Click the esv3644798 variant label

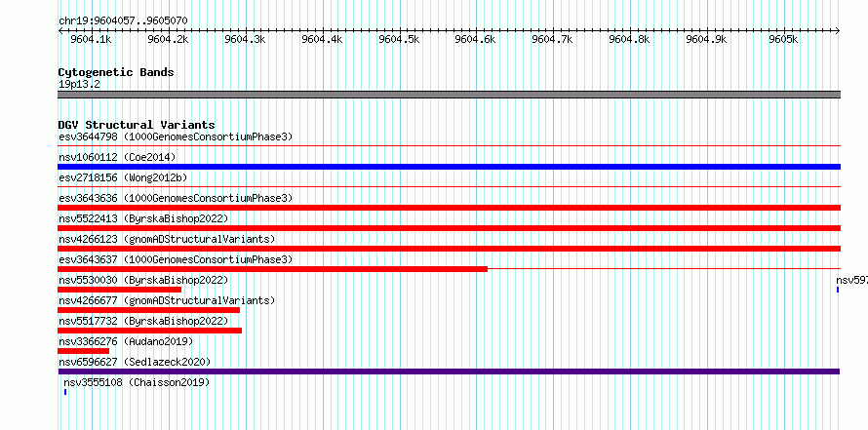pos(176,137)
